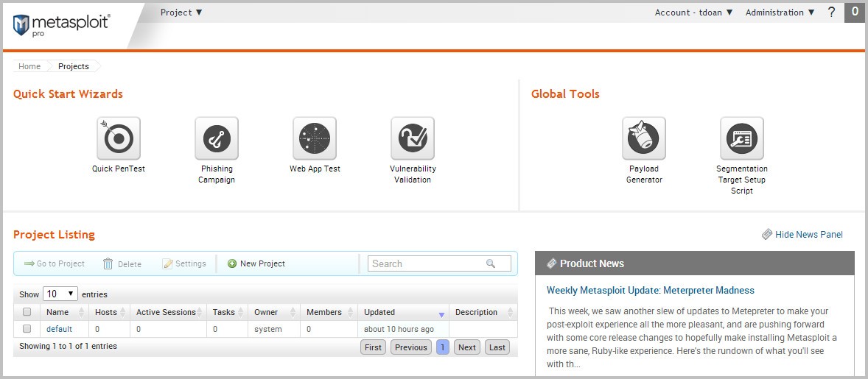Click the 'system' owner cell
The width and height of the screenshot is (868, 379).
[x=274, y=329]
